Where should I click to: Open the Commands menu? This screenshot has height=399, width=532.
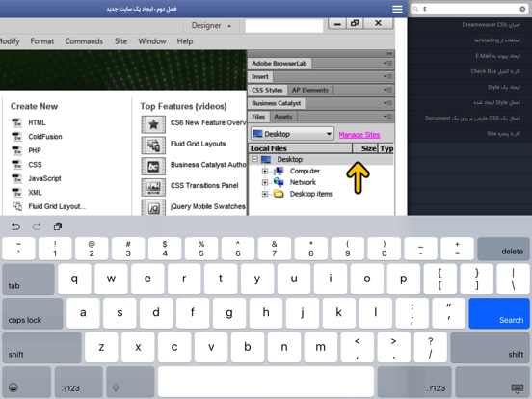(84, 41)
